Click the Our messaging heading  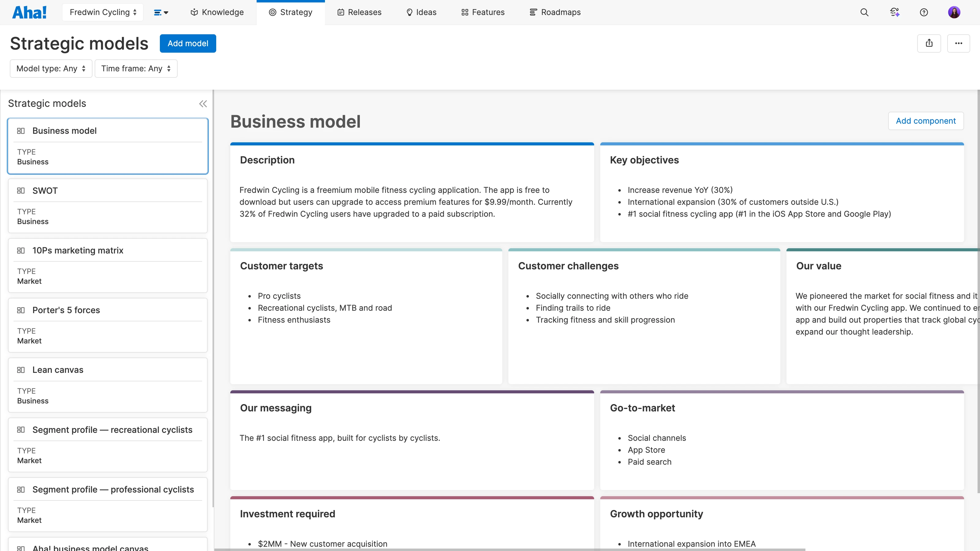click(x=275, y=408)
